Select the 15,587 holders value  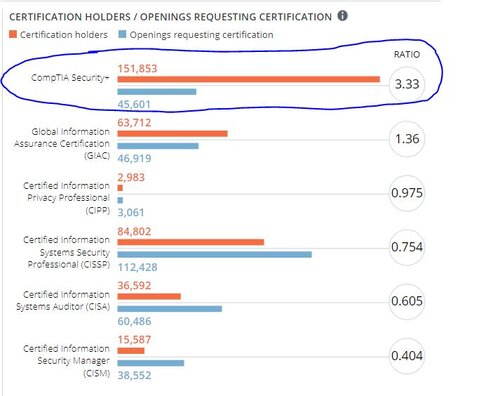pos(134,340)
